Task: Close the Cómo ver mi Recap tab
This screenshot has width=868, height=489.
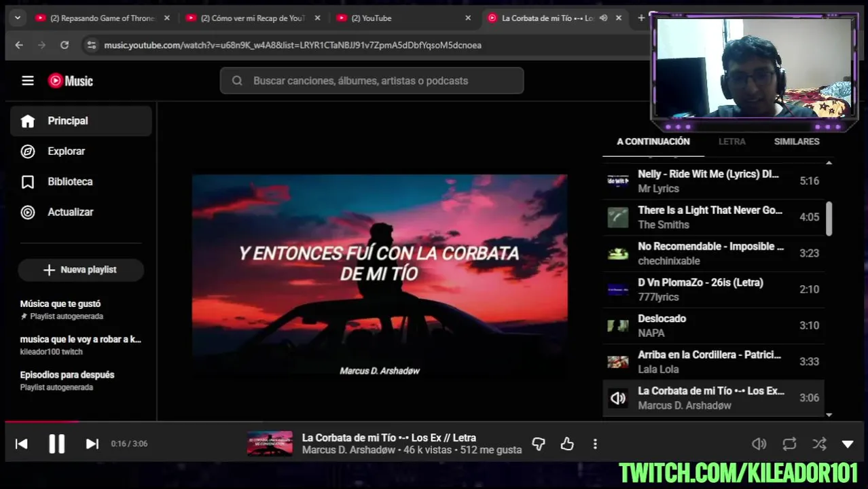Action: point(318,18)
